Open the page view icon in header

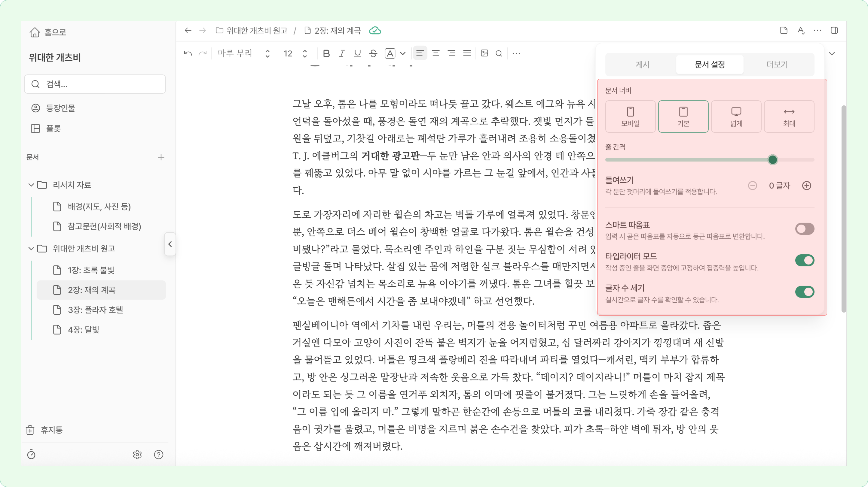(x=784, y=31)
